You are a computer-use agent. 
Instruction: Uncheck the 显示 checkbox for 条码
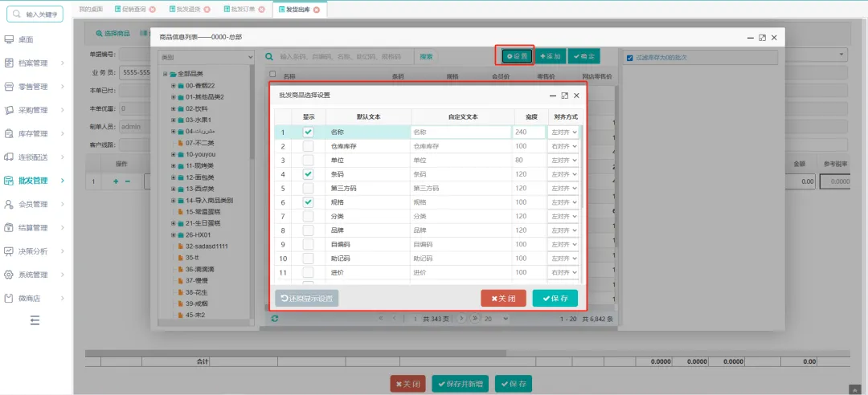309,174
